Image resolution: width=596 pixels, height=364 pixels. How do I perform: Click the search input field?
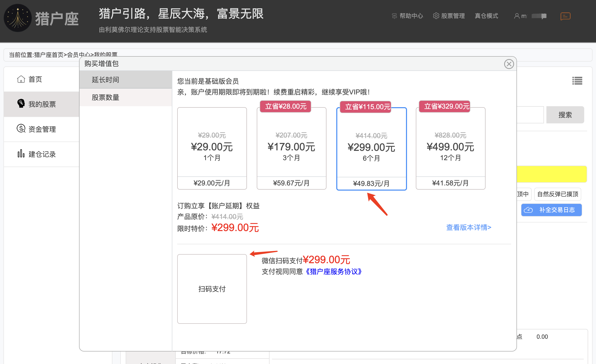pyautogui.click(x=530, y=115)
